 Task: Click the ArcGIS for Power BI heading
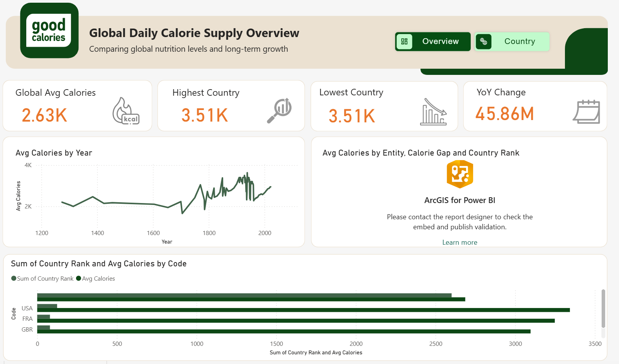click(x=460, y=200)
